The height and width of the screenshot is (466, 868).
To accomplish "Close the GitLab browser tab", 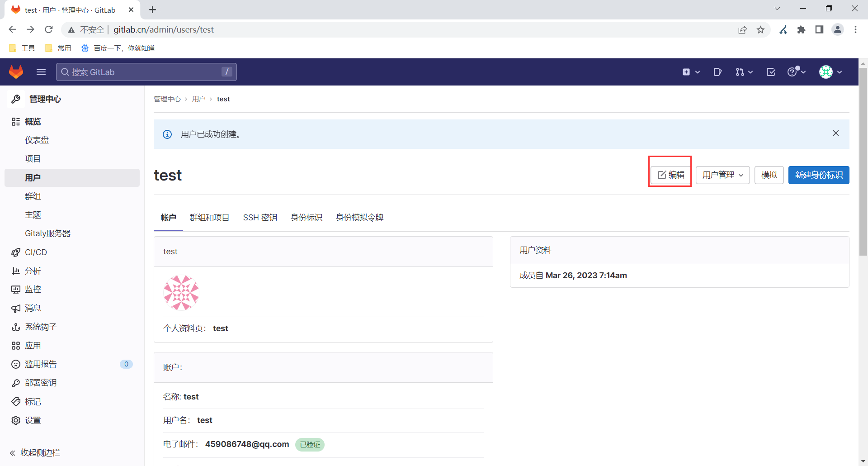I will pos(131,10).
